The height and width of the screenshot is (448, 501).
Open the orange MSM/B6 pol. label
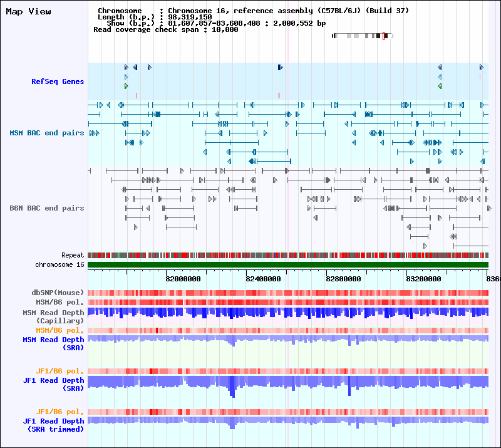click(x=59, y=330)
